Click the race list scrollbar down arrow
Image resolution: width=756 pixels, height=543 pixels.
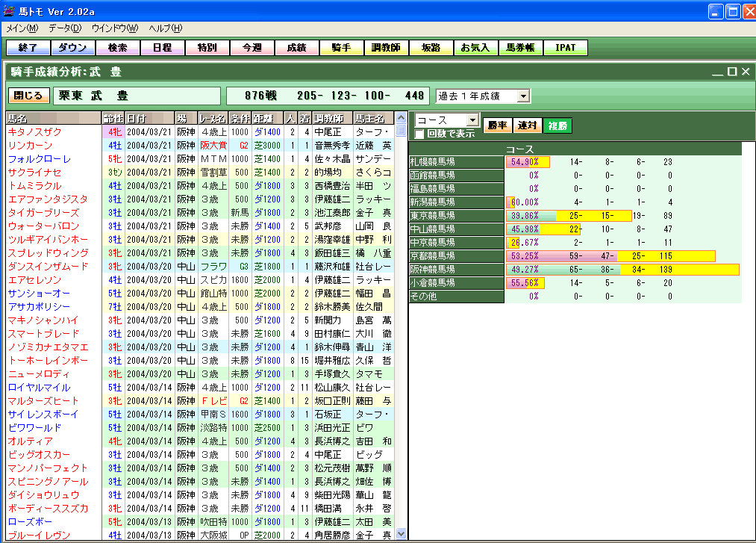pyautogui.click(x=401, y=533)
